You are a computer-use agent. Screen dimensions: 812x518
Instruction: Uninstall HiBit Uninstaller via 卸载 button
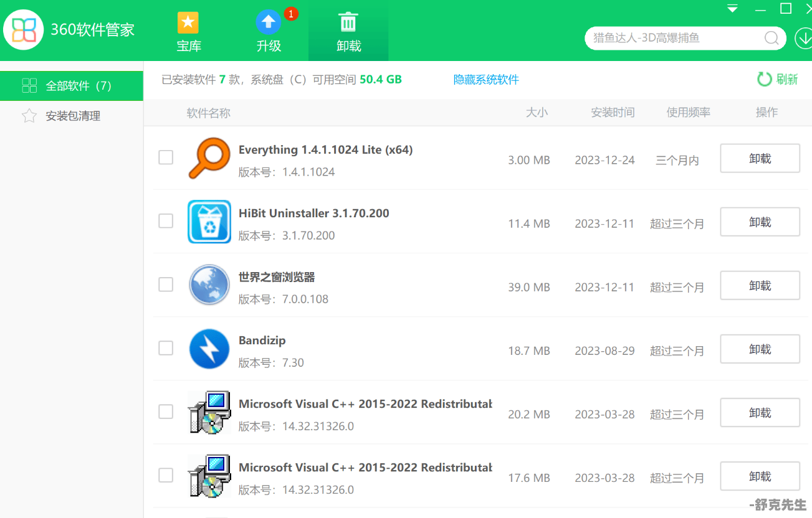coord(760,222)
